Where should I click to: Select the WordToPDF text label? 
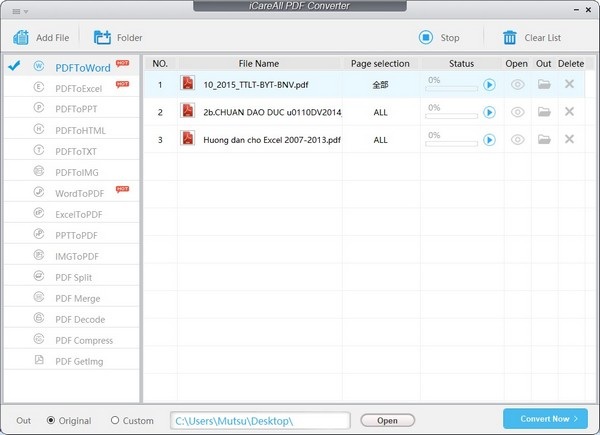(x=80, y=193)
